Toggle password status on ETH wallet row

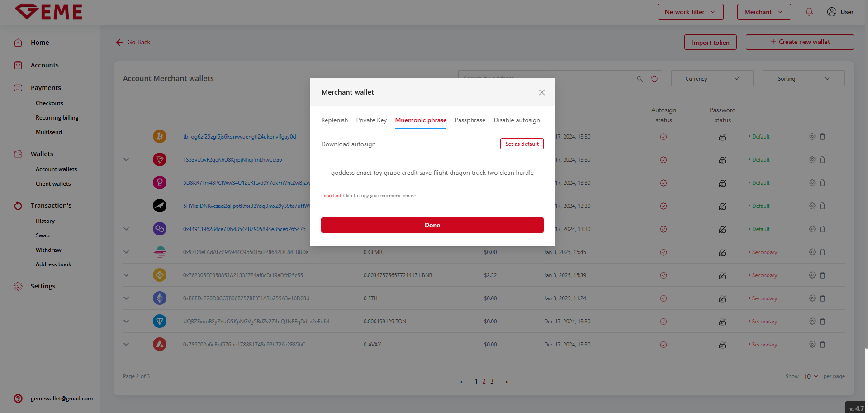[722, 298]
